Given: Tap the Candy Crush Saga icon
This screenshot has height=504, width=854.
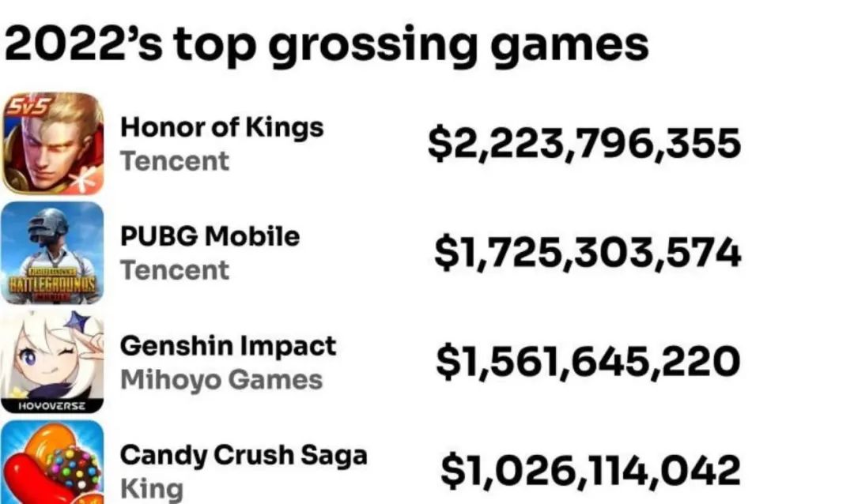Looking at the screenshot, I should (x=52, y=466).
